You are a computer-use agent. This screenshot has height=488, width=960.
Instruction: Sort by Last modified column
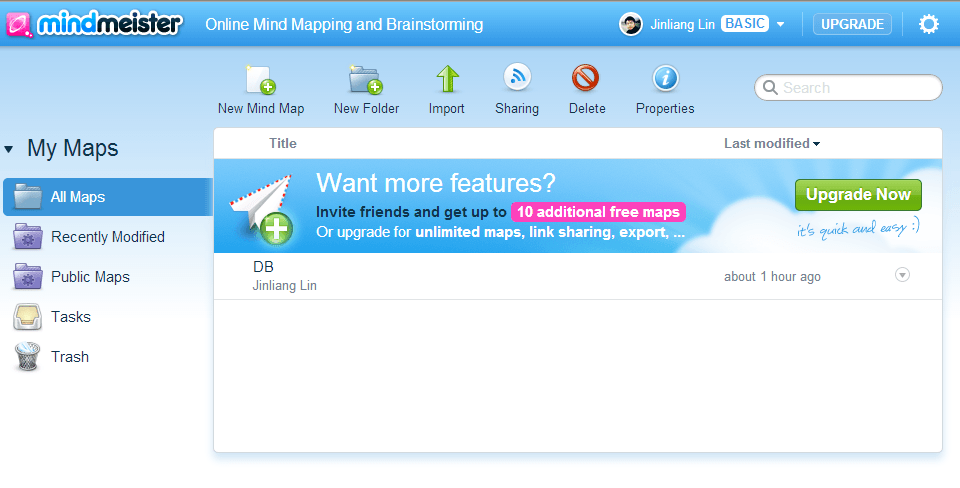(771, 143)
